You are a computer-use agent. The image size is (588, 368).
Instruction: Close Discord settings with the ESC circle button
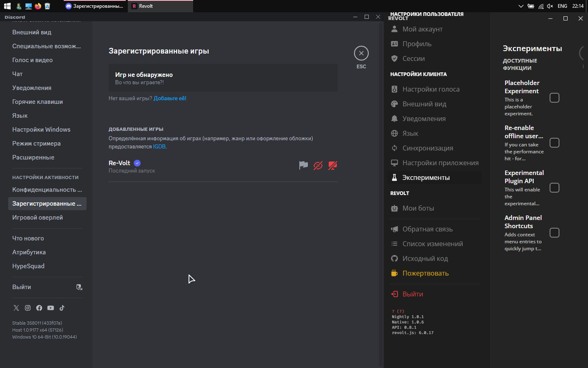pyautogui.click(x=361, y=53)
